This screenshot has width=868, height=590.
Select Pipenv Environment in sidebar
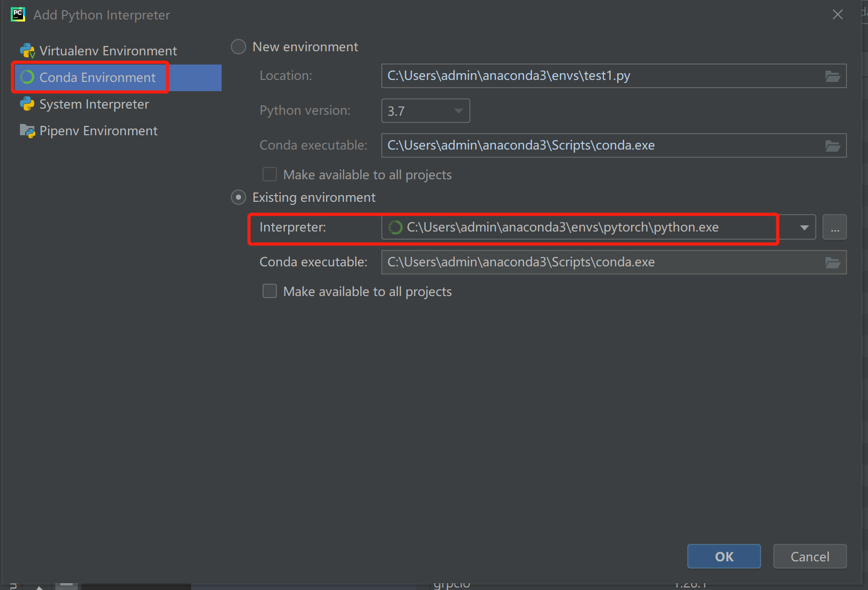tap(118, 131)
